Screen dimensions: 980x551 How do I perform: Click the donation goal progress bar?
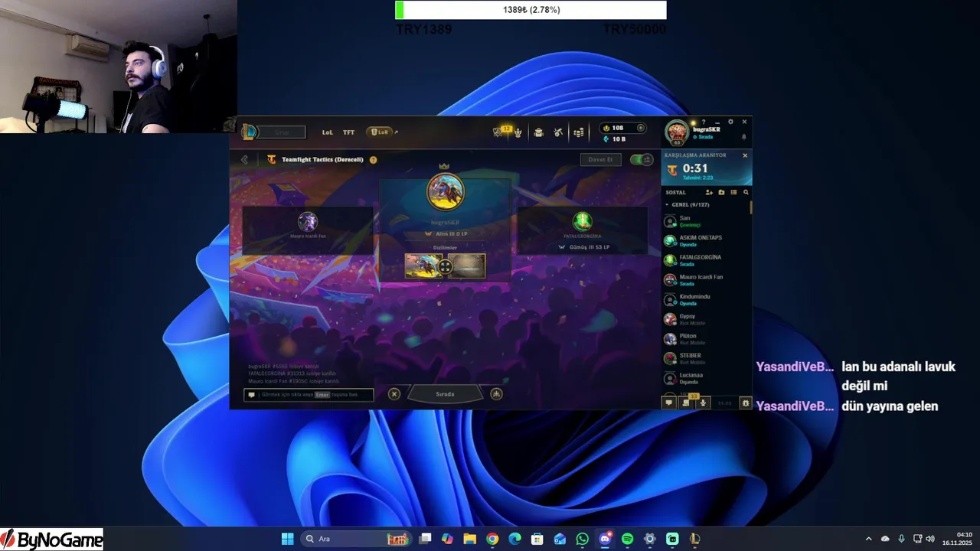click(x=531, y=10)
